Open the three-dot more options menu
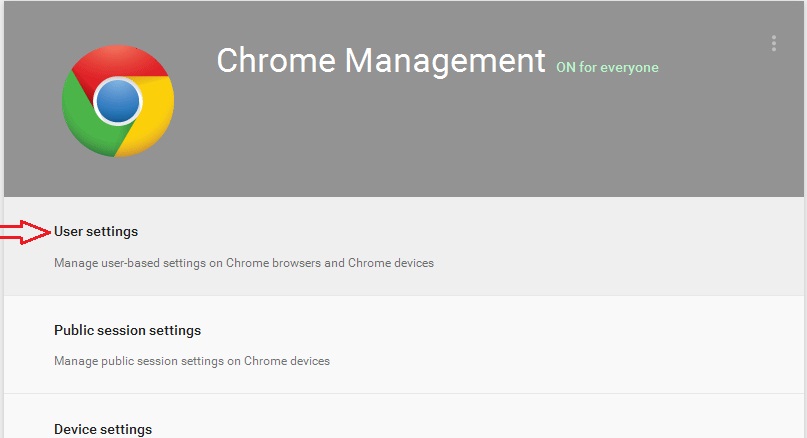Image resolution: width=807 pixels, height=438 pixels. 774,43
